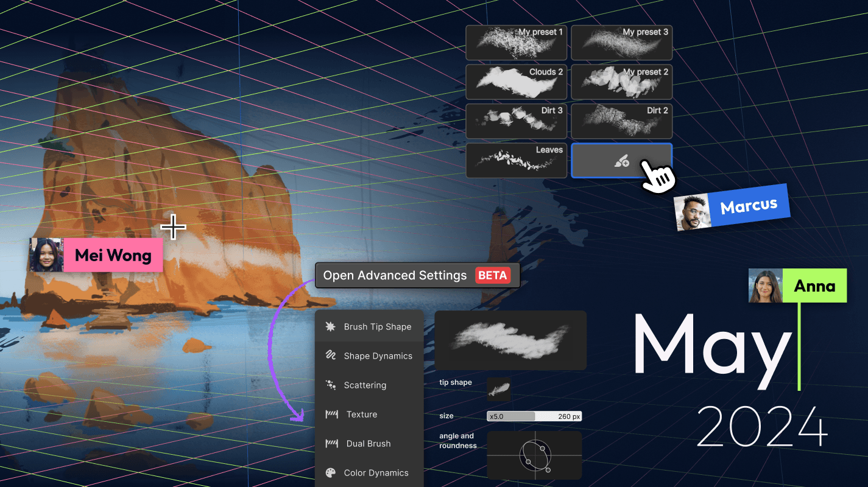The height and width of the screenshot is (487, 868).
Task: Adjust the brush size slider
Action: click(x=534, y=416)
